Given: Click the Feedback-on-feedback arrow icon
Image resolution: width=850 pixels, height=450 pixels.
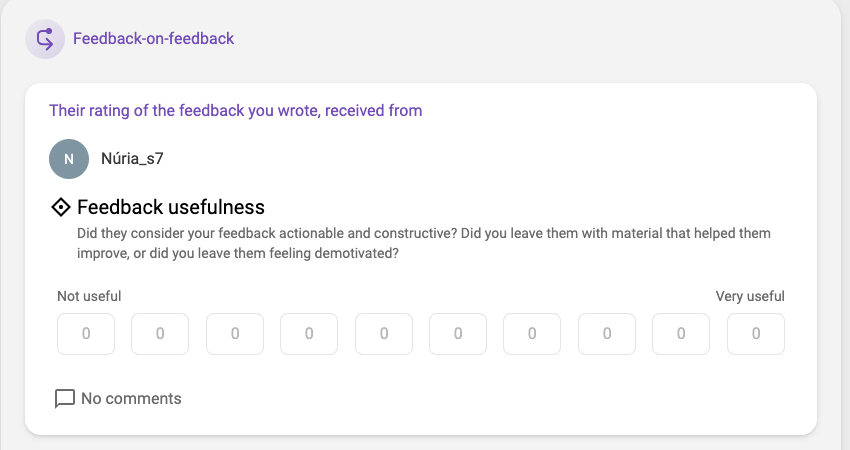Looking at the screenshot, I should (45, 39).
